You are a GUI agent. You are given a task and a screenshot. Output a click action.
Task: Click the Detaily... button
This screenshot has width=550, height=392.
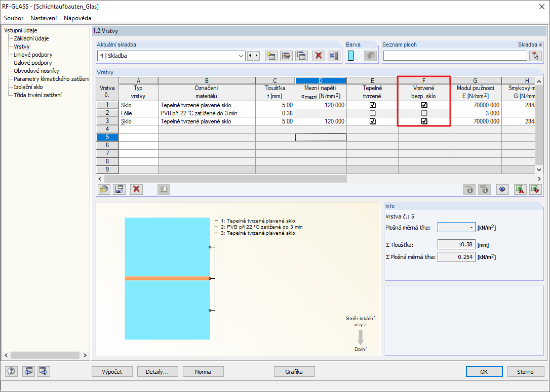(x=158, y=372)
